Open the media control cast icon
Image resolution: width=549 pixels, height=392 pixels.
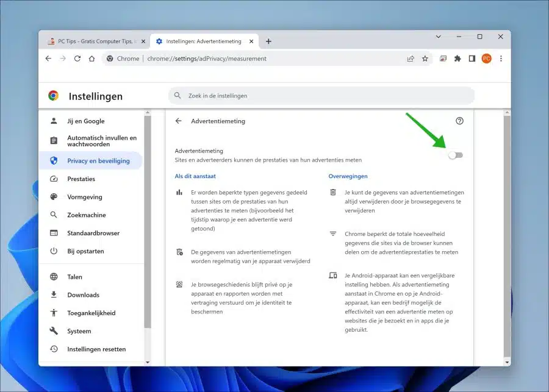coord(443,59)
